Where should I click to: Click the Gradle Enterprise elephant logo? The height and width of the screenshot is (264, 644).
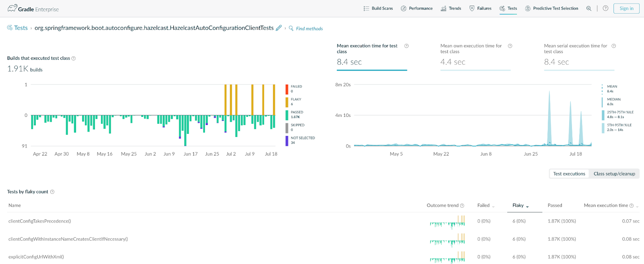(12, 8)
